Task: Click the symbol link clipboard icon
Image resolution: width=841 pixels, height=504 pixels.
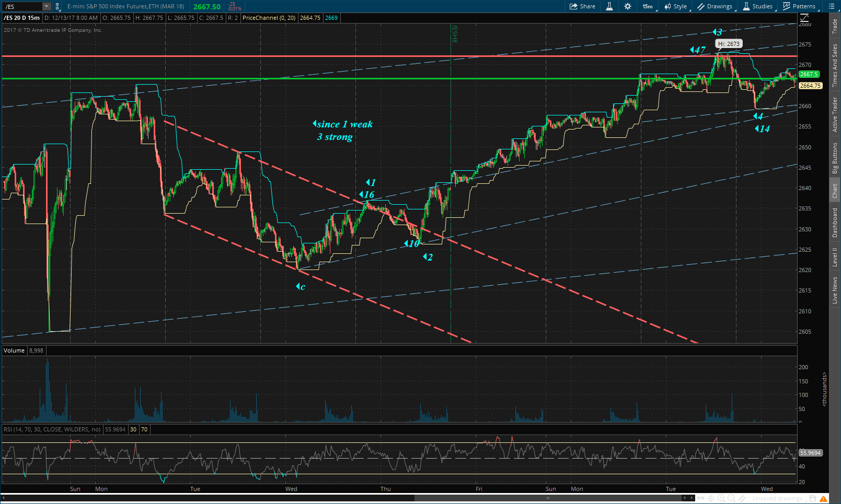Action: point(57,6)
